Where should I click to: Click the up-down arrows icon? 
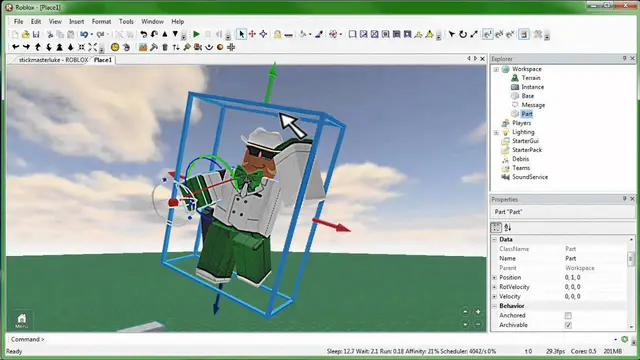pos(176,47)
